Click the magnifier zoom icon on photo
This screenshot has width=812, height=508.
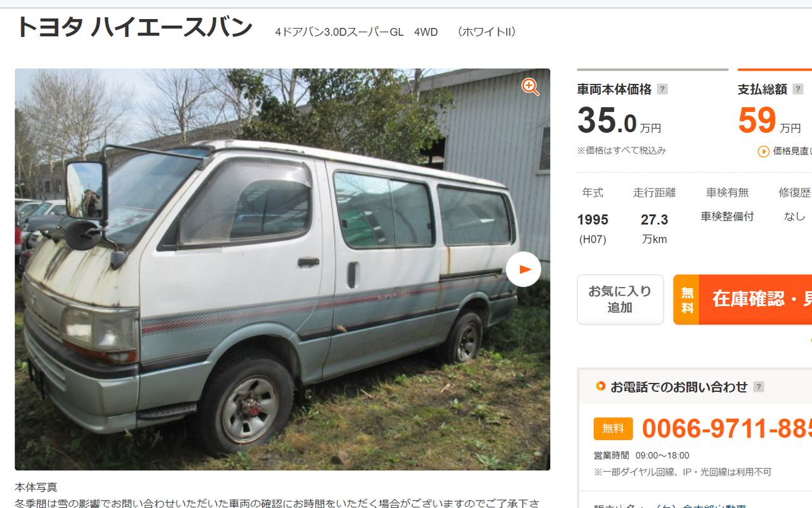[530, 87]
